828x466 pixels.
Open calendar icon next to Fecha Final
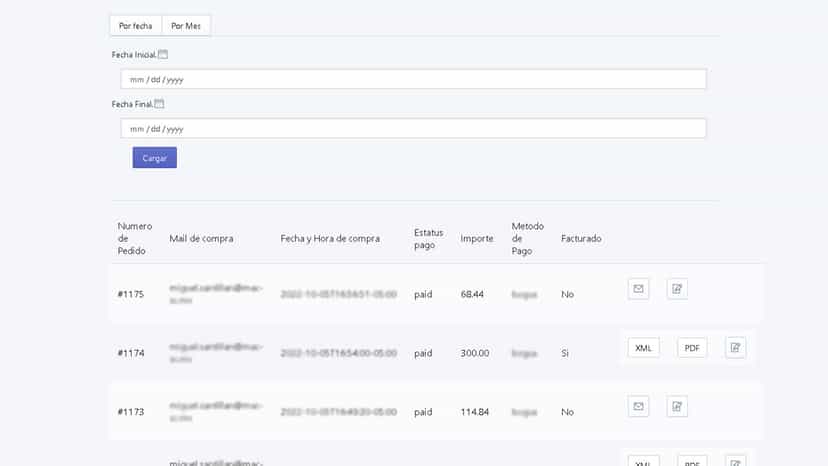point(159,104)
